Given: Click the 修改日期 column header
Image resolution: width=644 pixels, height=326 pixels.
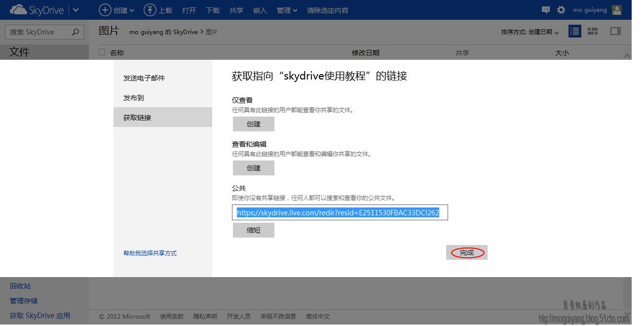Looking at the screenshot, I should point(366,53).
